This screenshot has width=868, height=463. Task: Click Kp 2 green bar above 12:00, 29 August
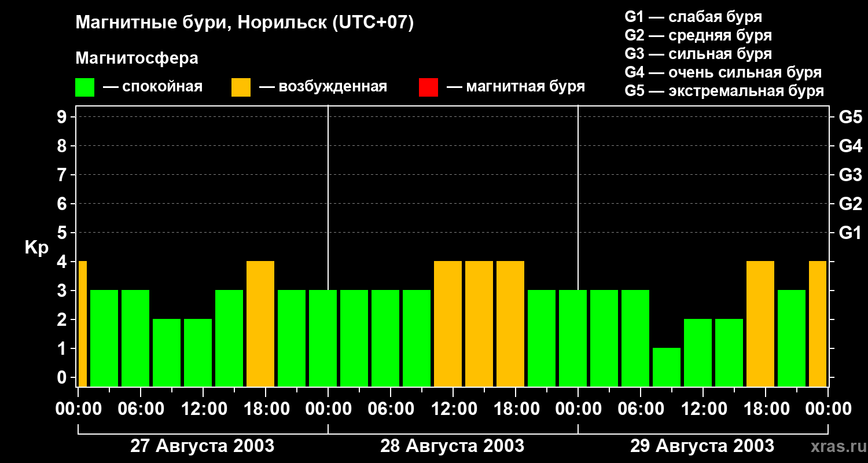[698, 352]
